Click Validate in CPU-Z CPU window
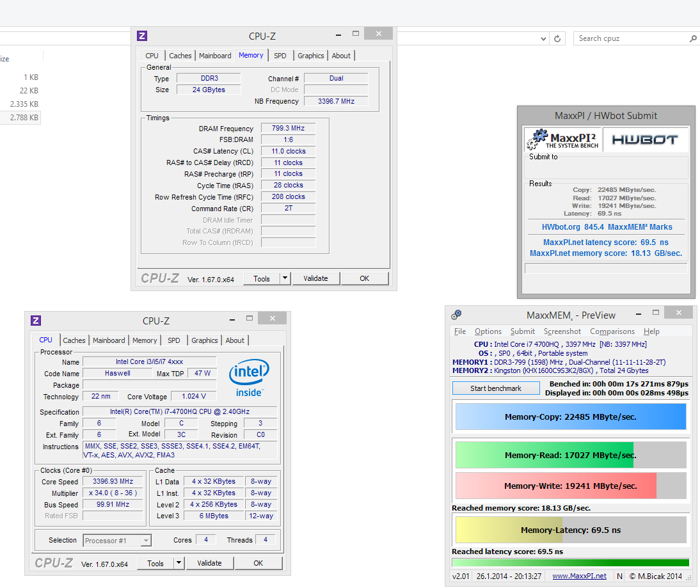The height and width of the screenshot is (588, 700). (209, 564)
